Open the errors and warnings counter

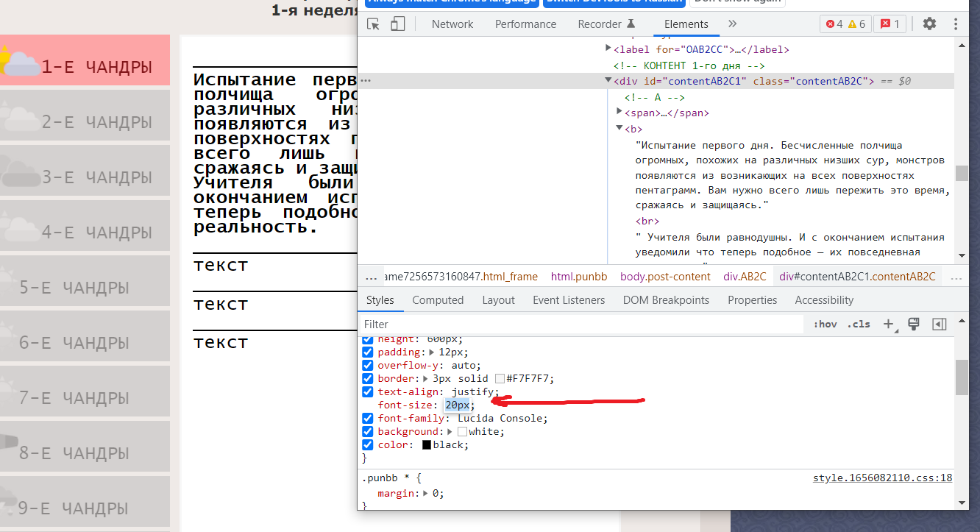[845, 24]
